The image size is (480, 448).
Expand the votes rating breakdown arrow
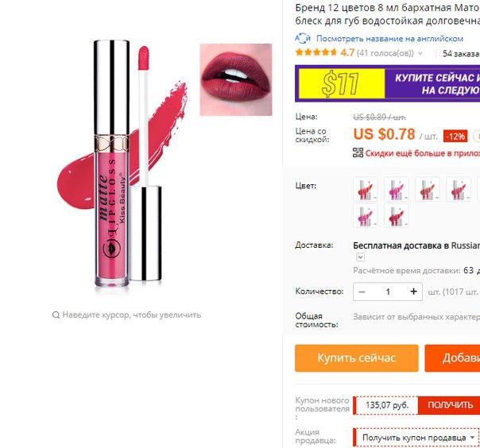[x=420, y=53]
